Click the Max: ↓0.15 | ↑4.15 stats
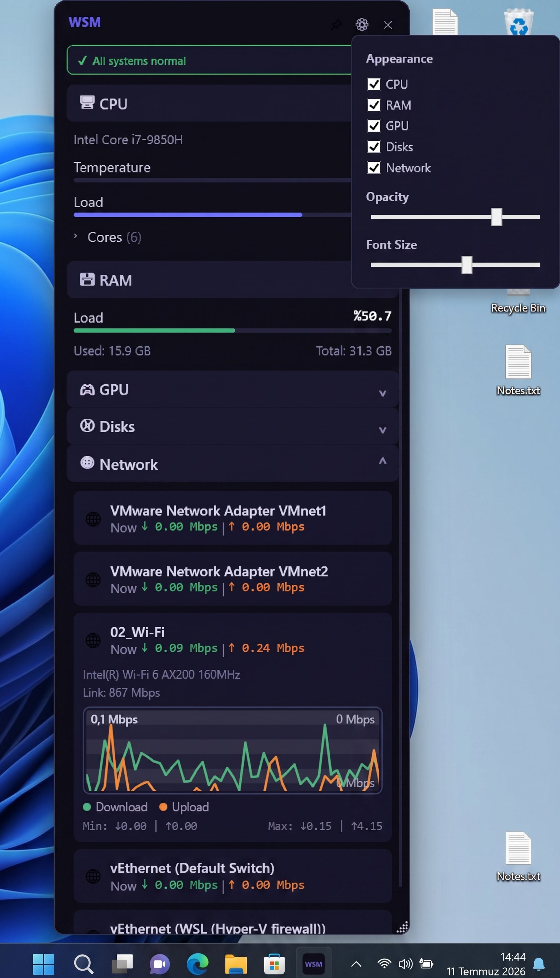560x978 pixels. 325,826
